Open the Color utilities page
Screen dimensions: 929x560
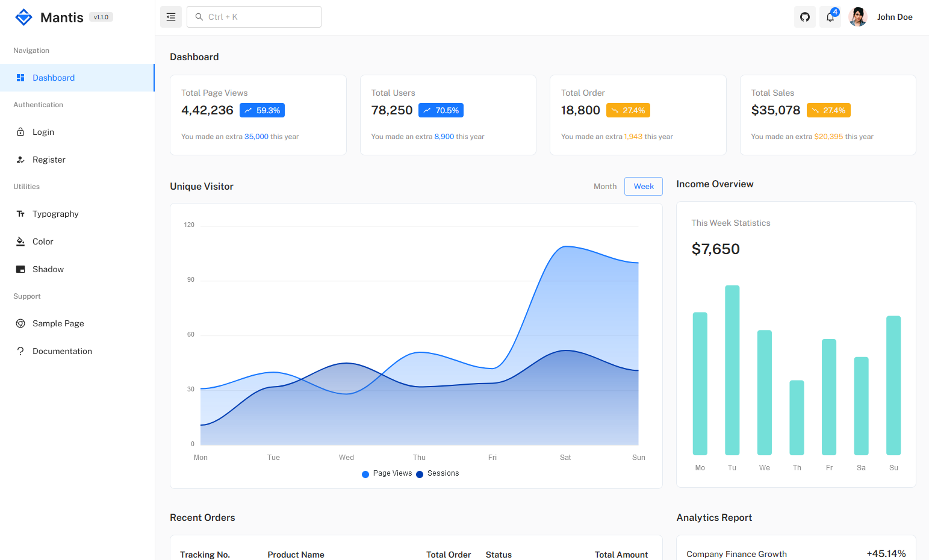coord(77,241)
